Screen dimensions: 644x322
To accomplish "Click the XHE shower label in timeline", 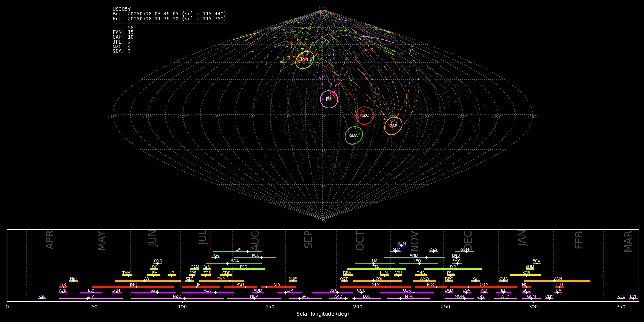I will (x=621, y=297).
